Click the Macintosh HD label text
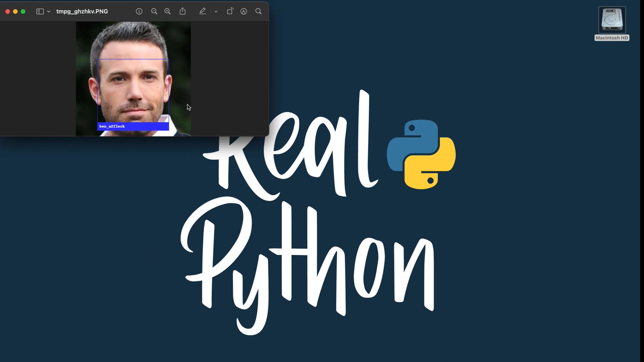 click(612, 38)
